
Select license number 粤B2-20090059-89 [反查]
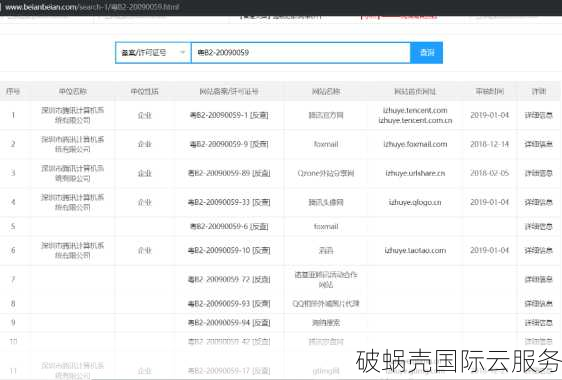click(229, 173)
